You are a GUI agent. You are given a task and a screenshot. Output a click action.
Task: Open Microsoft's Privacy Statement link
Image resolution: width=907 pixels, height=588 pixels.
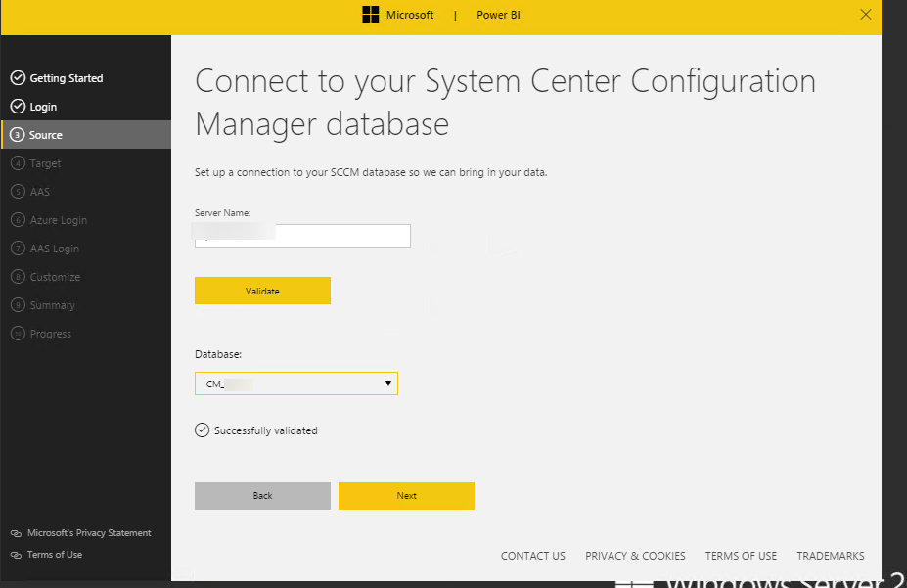point(89,533)
